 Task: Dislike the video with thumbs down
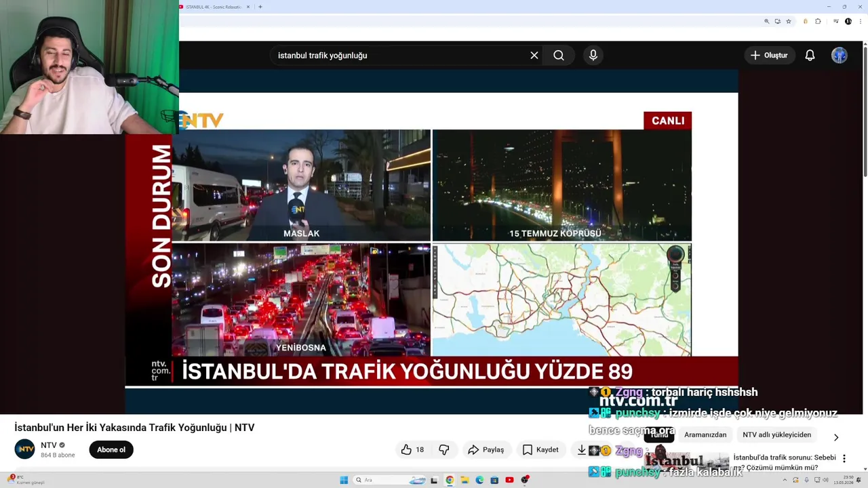coord(444,449)
